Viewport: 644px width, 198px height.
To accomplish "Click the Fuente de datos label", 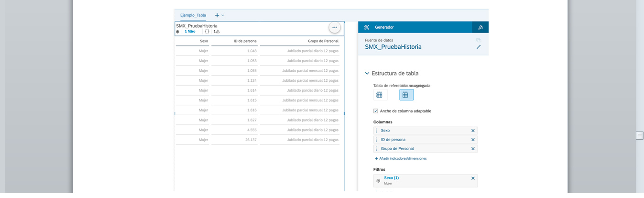I will pos(379,40).
